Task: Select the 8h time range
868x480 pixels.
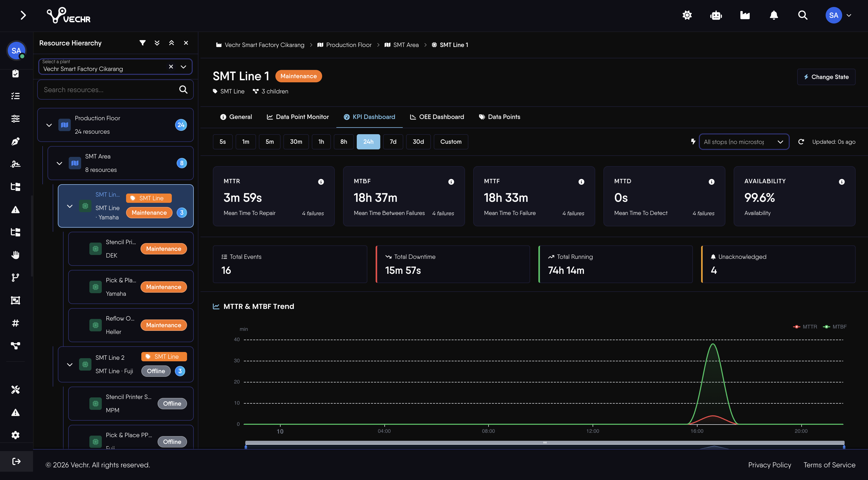Action: 344,142
